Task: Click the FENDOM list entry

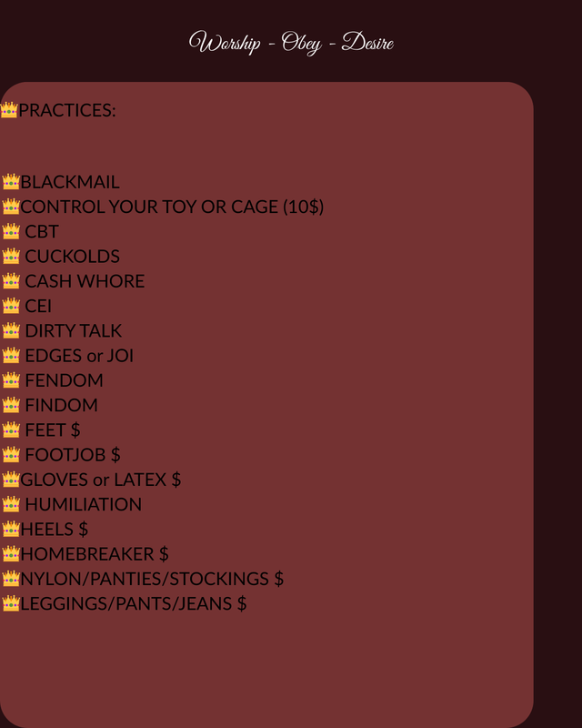Action: (64, 380)
